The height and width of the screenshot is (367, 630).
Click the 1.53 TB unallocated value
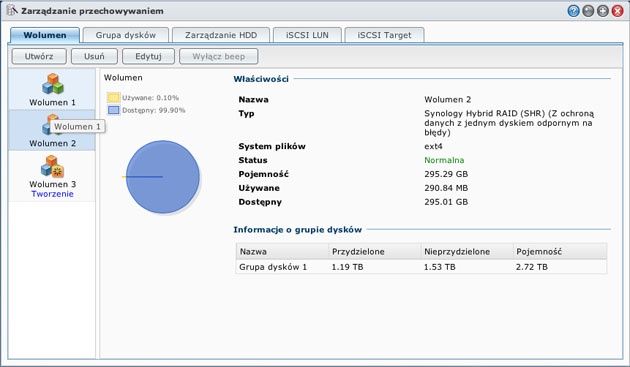[x=440, y=267]
